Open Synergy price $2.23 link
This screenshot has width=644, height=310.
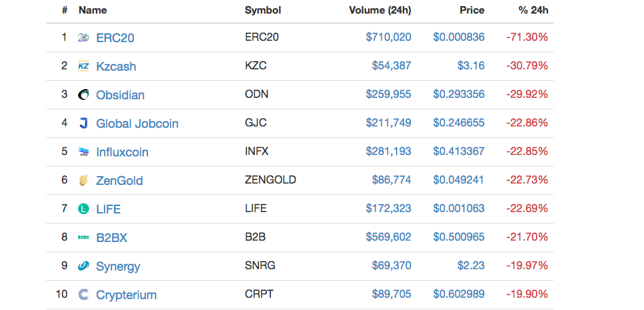[x=471, y=266]
